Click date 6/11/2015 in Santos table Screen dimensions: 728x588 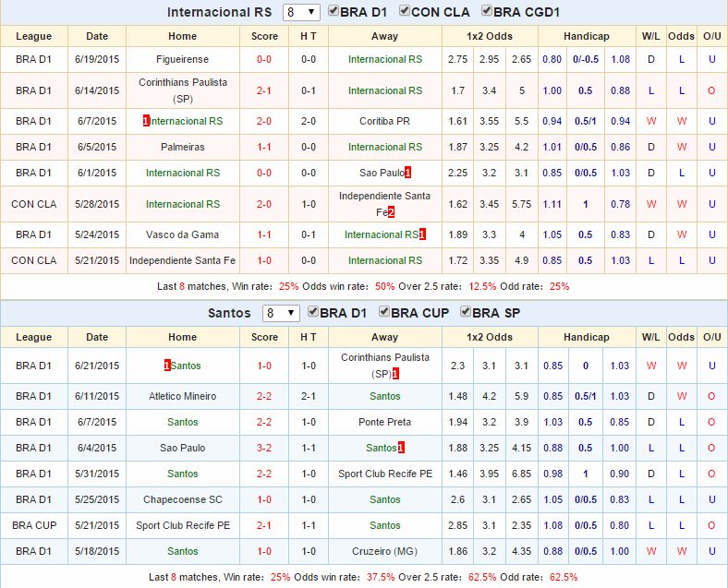point(97,397)
